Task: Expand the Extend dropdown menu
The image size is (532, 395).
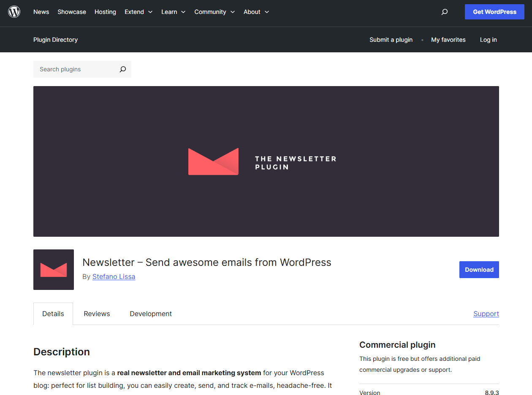Action: tap(138, 12)
